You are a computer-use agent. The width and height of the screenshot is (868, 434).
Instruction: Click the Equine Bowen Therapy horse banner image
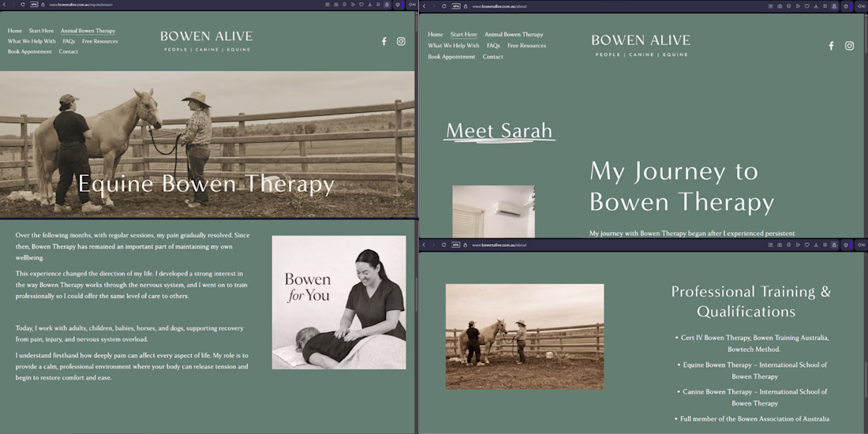pos(207,144)
